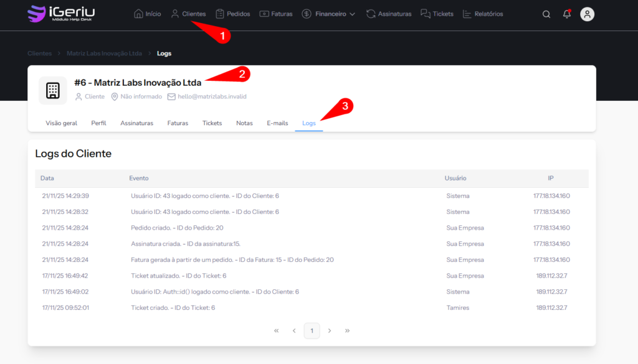Open Relatórios in top navigation
This screenshot has height=364, width=638.
click(x=483, y=14)
